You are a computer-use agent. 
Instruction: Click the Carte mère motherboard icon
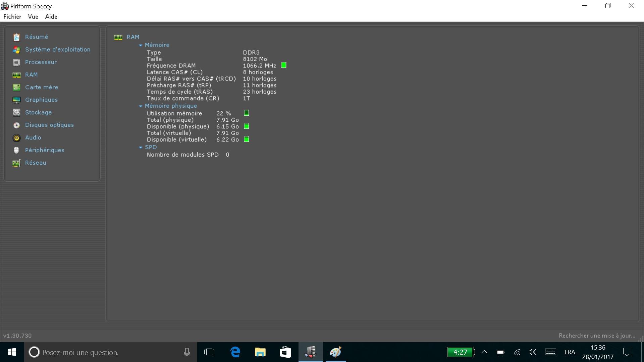click(x=16, y=87)
